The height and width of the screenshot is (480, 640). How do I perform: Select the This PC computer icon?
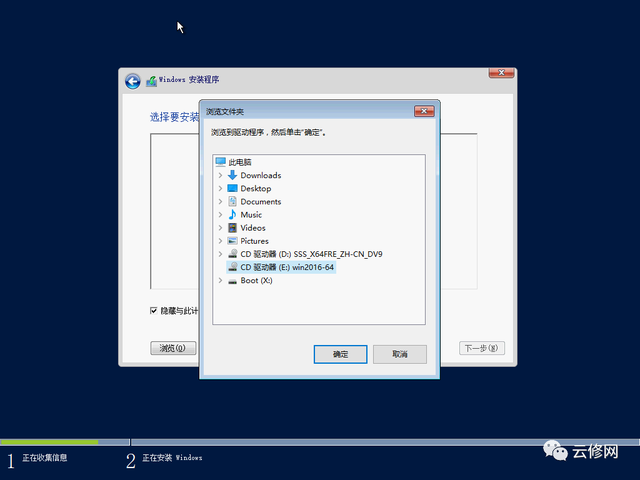click(x=220, y=162)
